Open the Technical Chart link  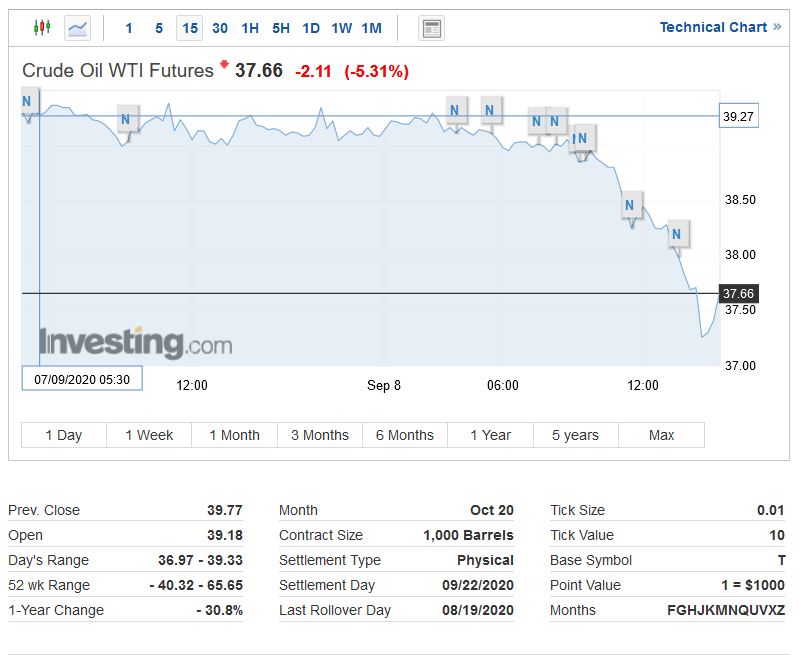point(720,27)
